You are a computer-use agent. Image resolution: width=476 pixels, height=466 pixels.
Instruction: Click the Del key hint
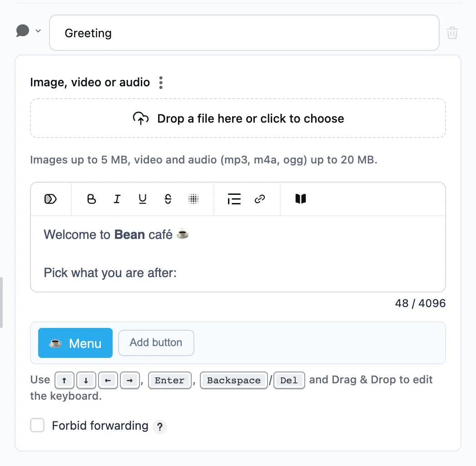pos(289,381)
